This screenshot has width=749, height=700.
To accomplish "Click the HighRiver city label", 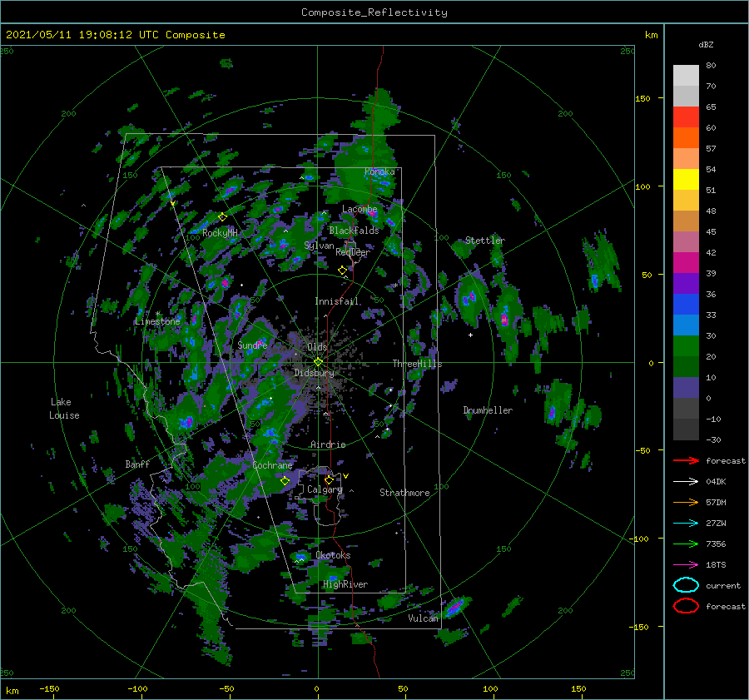I will [345, 584].
